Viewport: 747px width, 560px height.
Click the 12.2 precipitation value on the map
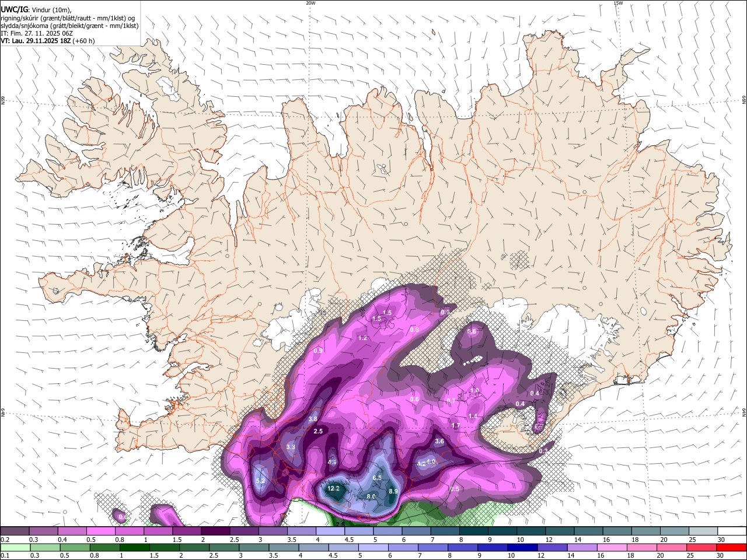334,488
